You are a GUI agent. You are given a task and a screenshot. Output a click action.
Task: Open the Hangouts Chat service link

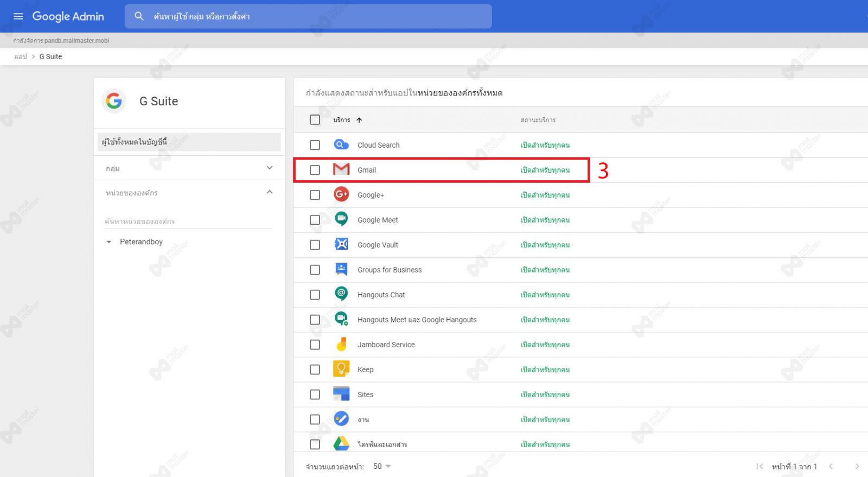[x=381, y=295]
